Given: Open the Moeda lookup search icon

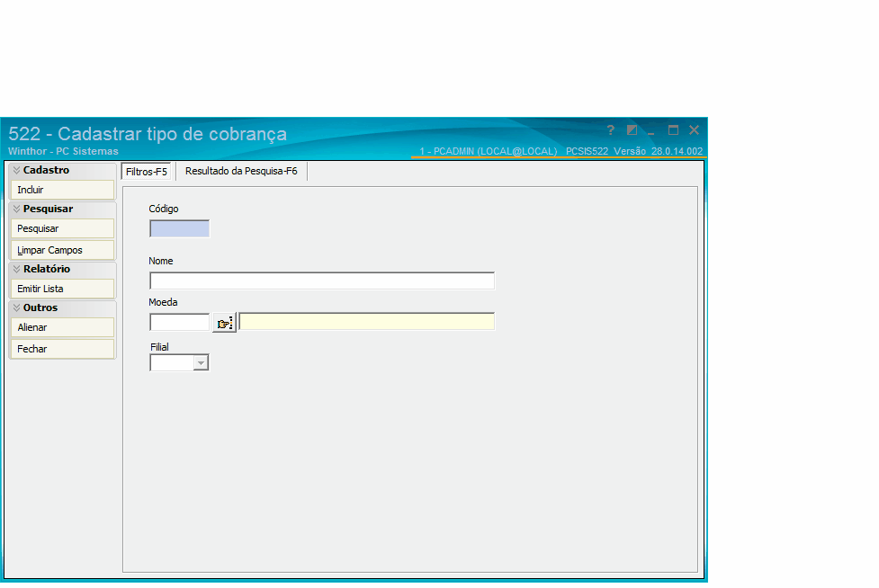Looking at the screenshot, I should click(x=224, y=323).
